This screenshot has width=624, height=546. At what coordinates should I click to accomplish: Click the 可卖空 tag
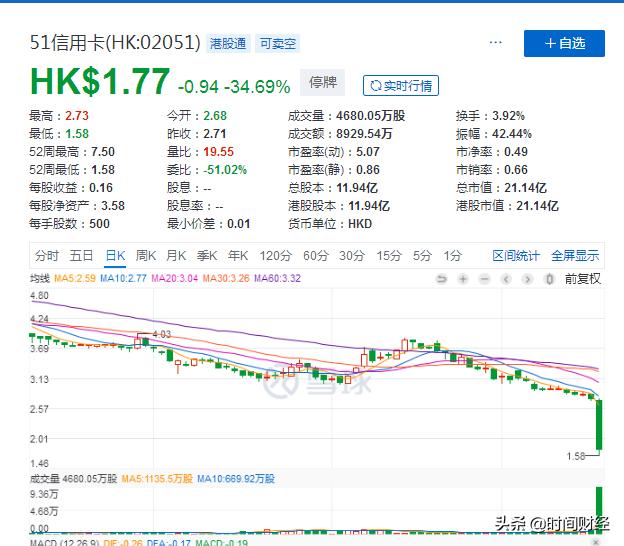[x=278, y=43]
